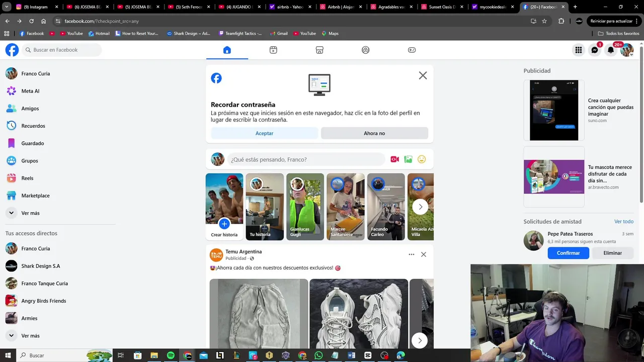Start a live video from composer
The image size is (644, 362).
(x=395, y=159)
